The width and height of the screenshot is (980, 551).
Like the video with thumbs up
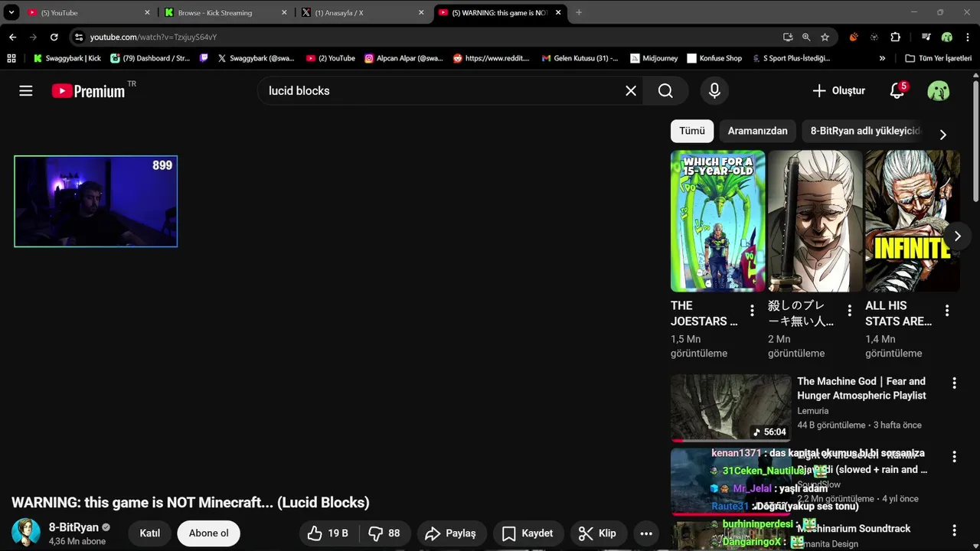[x=328, y=533]
